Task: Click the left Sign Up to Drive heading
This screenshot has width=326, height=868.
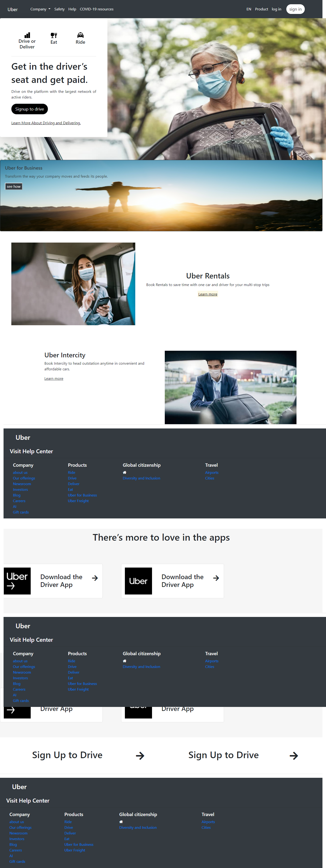Action: [67, 755]
